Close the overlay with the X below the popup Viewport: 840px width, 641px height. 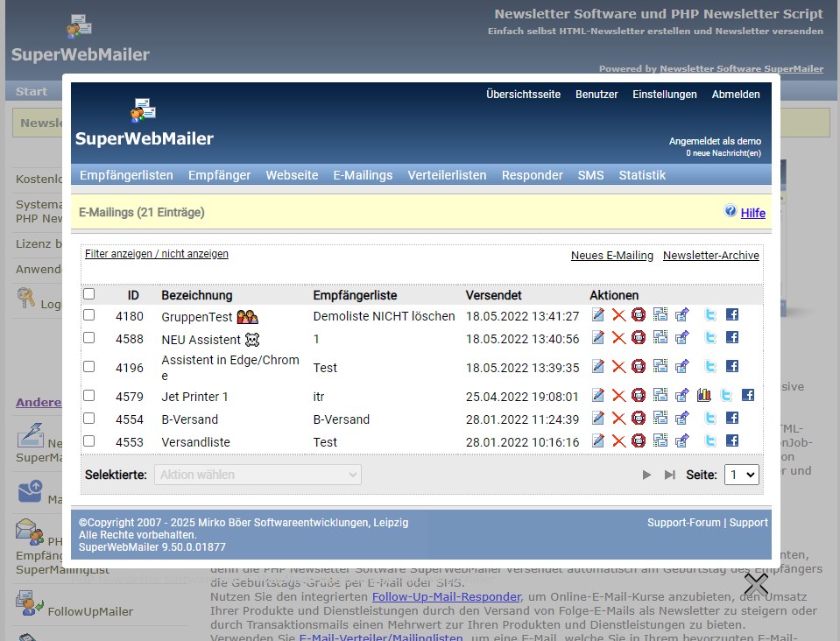point(756,584)
